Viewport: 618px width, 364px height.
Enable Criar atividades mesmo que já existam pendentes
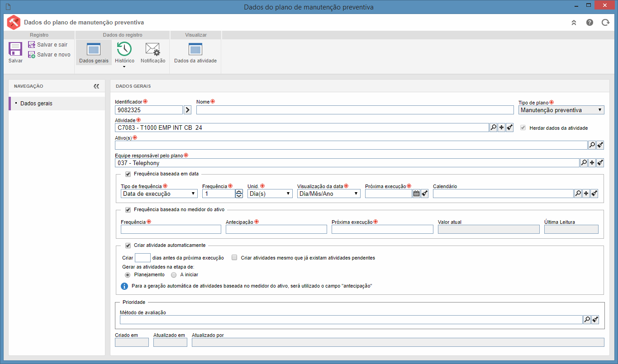(x=234, y=258)
